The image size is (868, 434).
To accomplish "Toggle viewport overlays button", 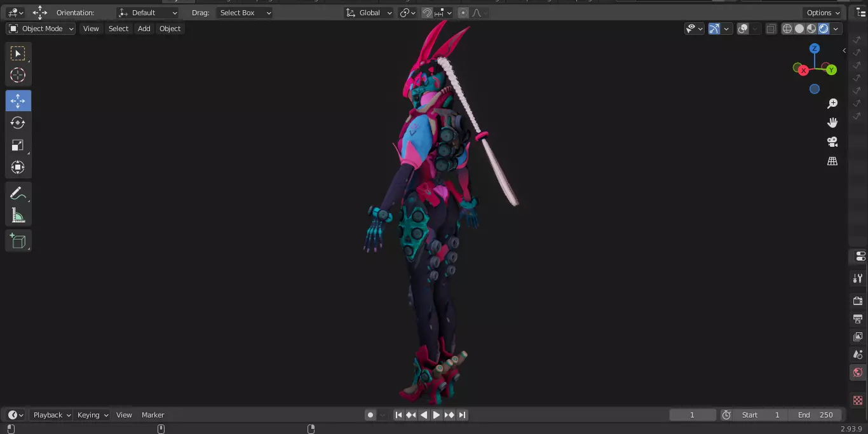I will [743, 29].
